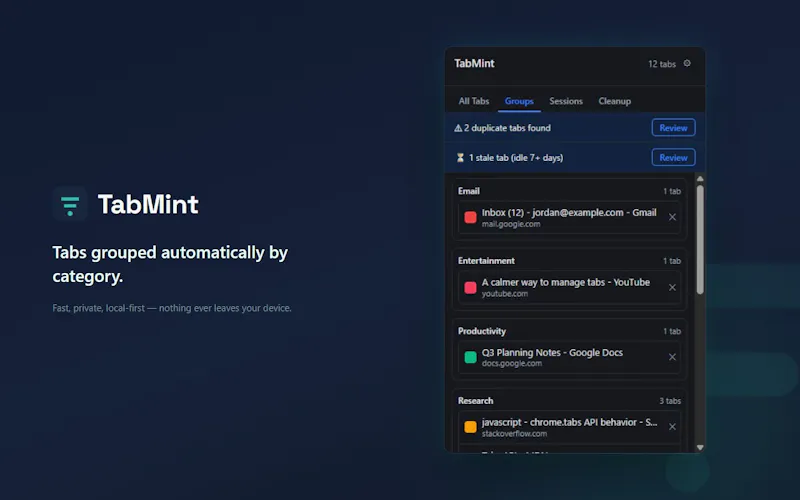This screenshot has width=800, height=500.
Task: Open 'A calmer way to manage tabs' entry
Action: (x=569, y=288)
